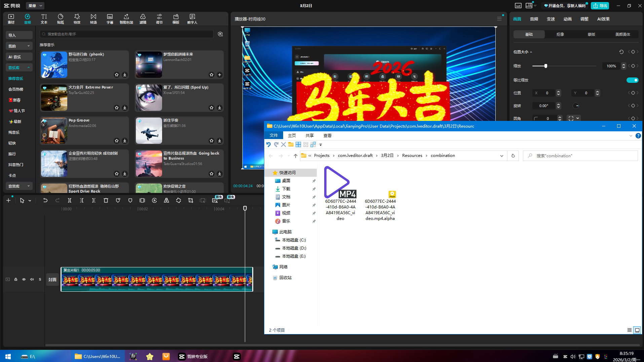Open the 菜单 dropdown in the top bar
The height and width of the screenshot is (362, 644).
pos(35,6)
